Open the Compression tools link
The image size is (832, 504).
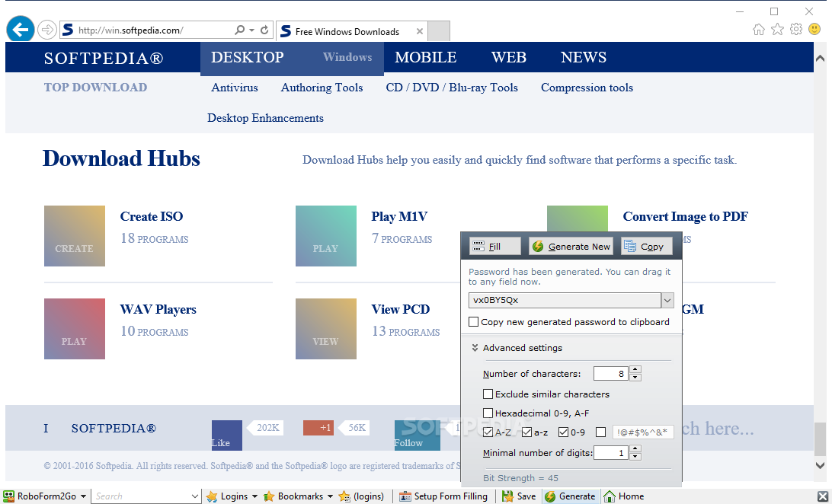point(587,88)
